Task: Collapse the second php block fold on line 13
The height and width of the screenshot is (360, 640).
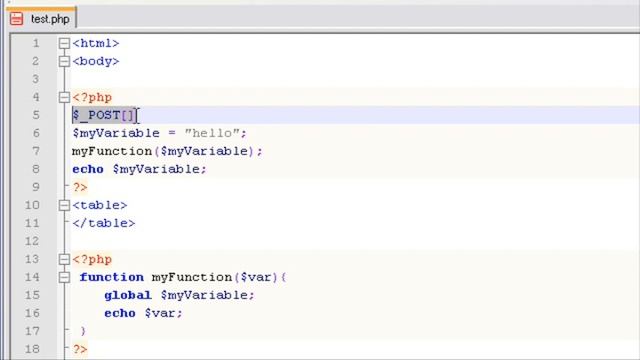Action: click(x=64, y=259)
